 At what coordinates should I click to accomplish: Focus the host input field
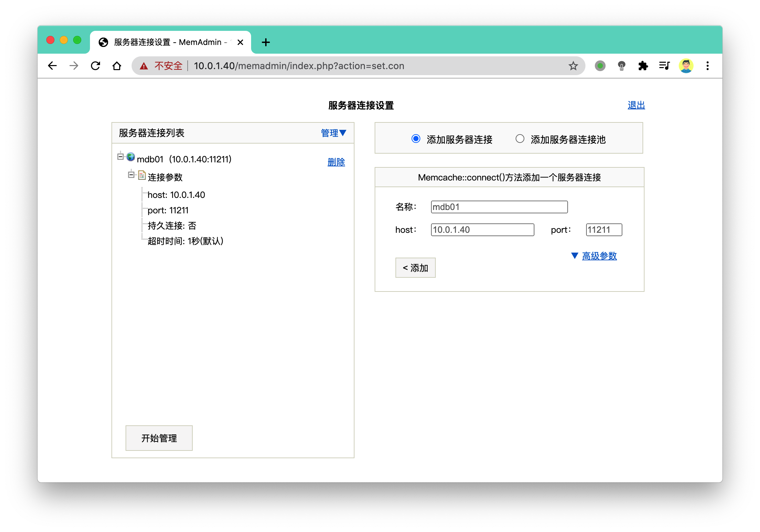[x=482, y=230]
